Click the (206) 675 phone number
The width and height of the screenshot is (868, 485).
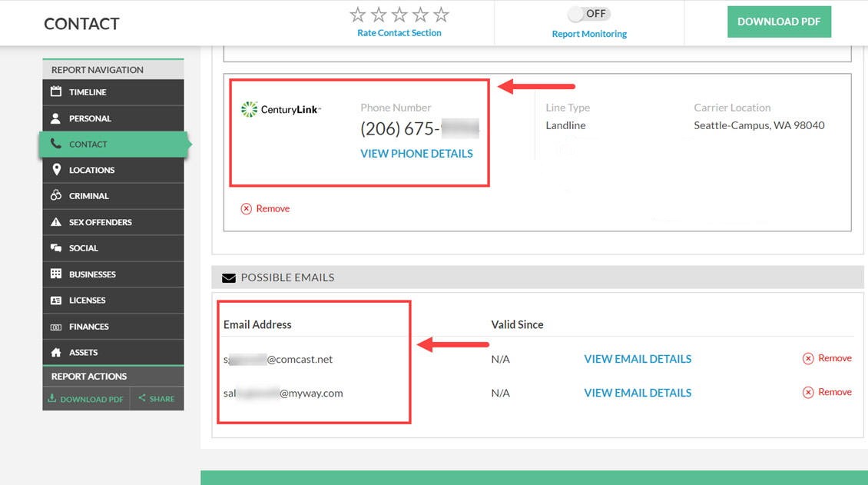(419, 128)
